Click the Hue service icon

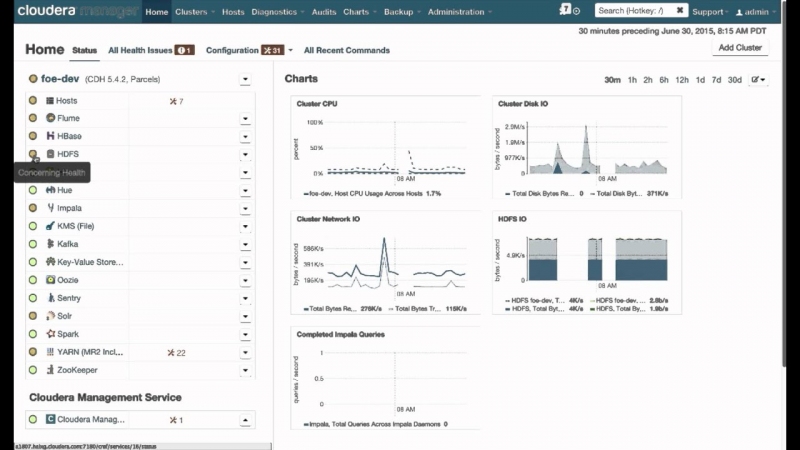(x=50, y=190)
